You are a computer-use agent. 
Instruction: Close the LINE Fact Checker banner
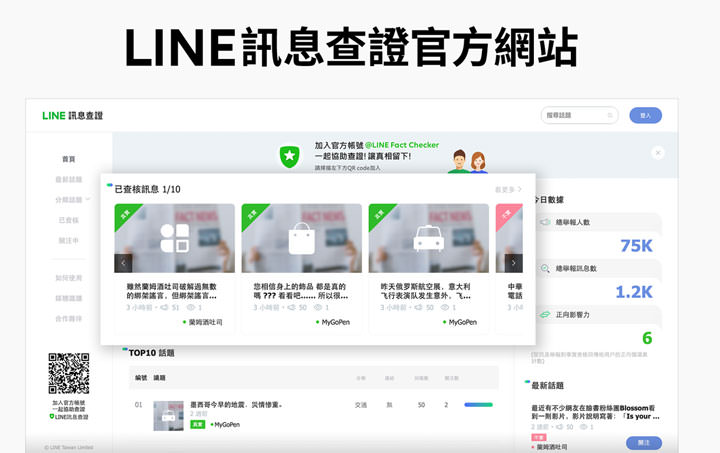pos(658,152)
